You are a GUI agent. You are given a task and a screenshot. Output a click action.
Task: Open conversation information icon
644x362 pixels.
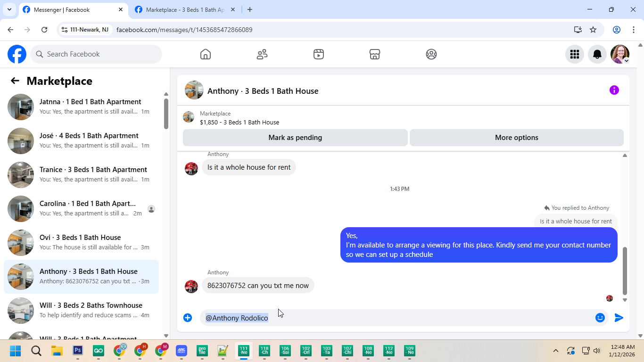pos(614,90)
